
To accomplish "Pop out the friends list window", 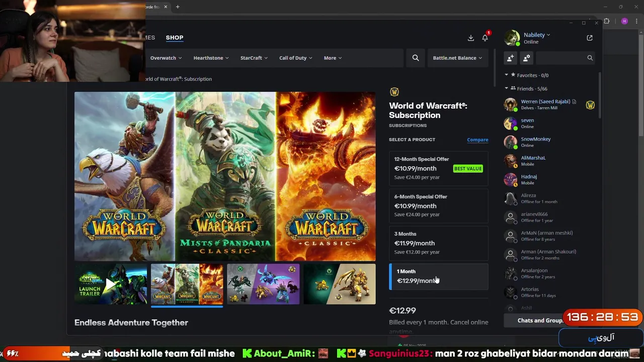I will click(x=590, y=38).
